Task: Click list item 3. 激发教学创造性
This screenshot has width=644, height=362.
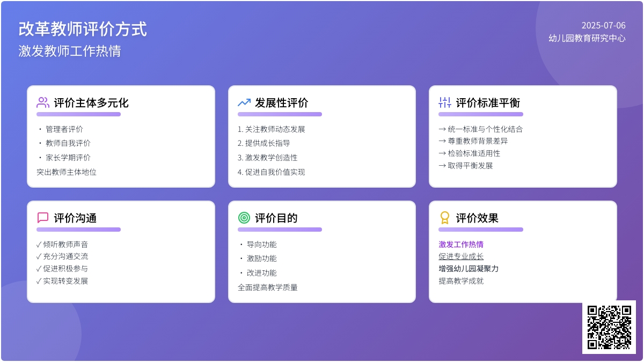Action: tap(268, 158)
